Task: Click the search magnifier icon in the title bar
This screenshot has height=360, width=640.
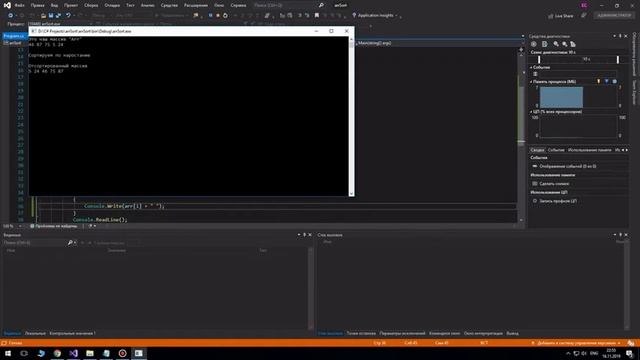Action: pos(321,5)
